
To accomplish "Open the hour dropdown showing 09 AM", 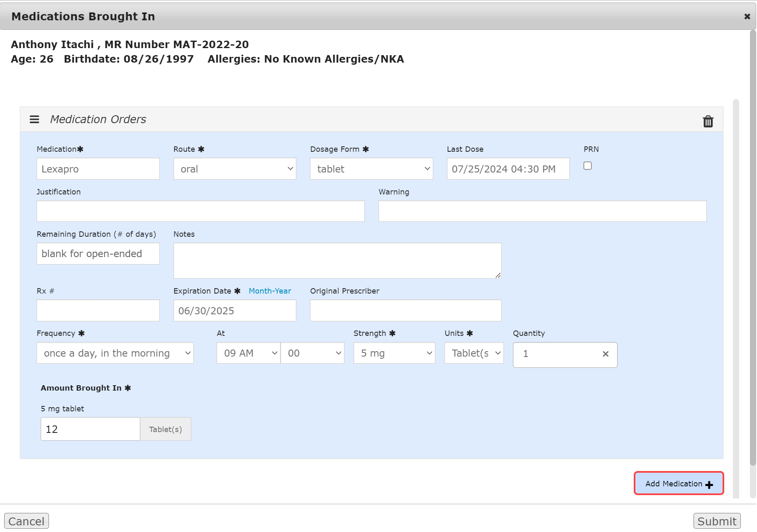I will [x=248, y=353].
